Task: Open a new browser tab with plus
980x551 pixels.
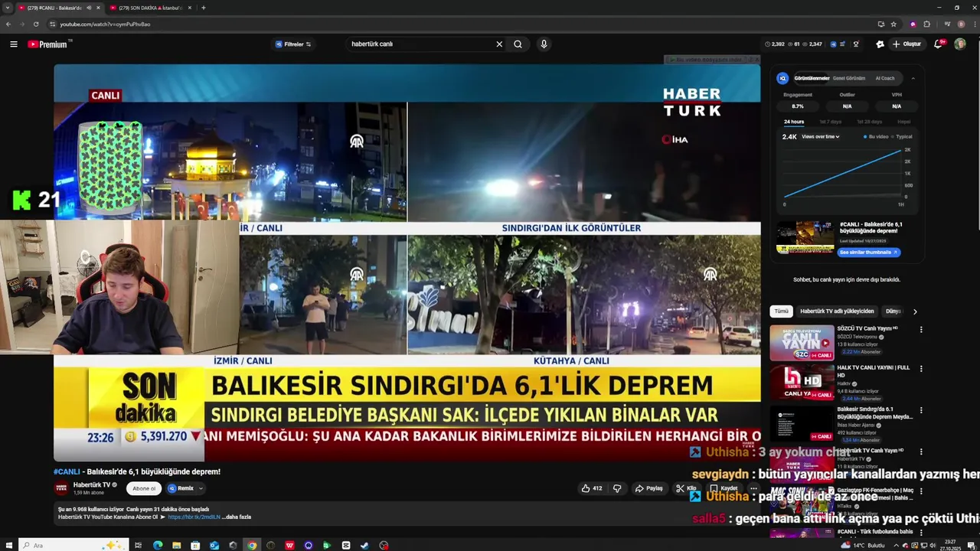Action: 203,8
